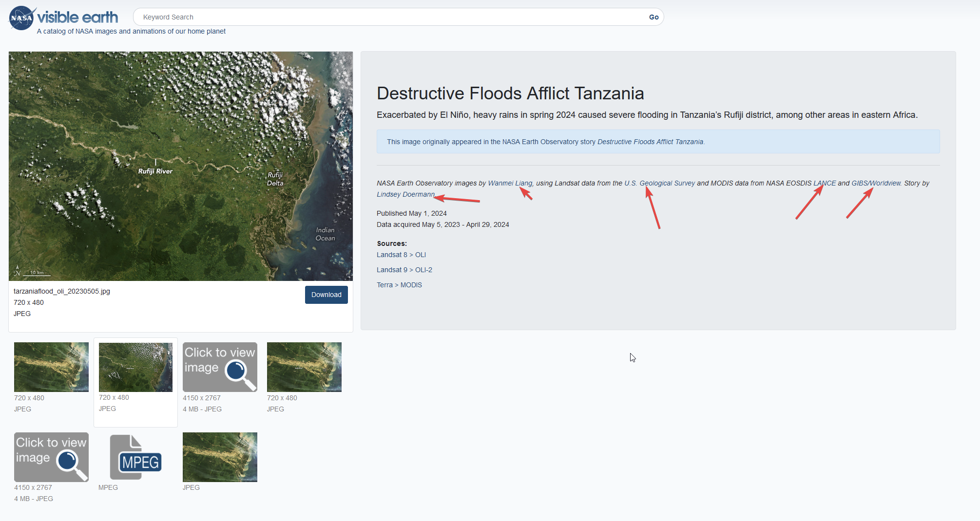The image size is (980, 521).
Task: Focus the Keyword Search field
Action: 390,17
